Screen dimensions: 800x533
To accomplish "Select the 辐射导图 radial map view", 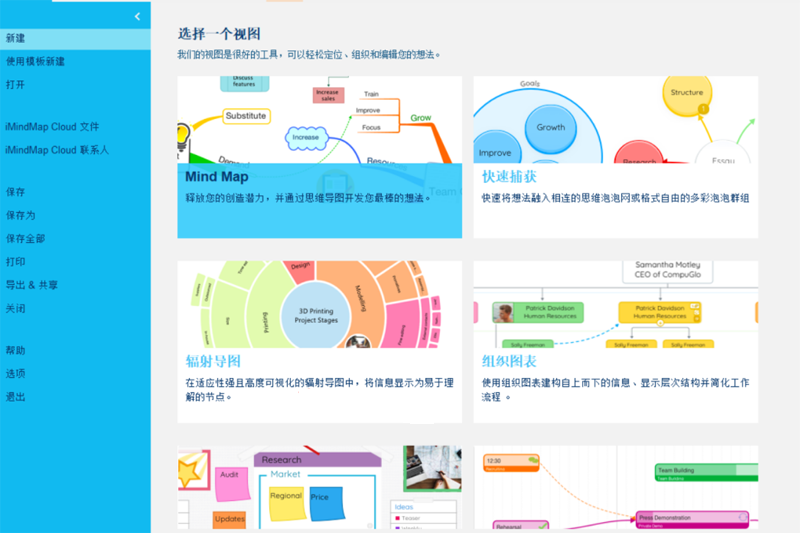I will click(319, 342).
